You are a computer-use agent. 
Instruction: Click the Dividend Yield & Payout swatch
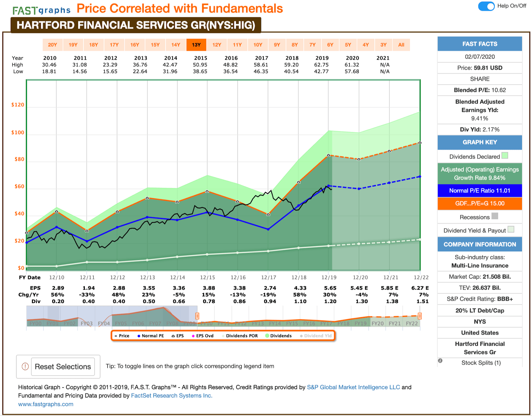(x=511, y=229)
